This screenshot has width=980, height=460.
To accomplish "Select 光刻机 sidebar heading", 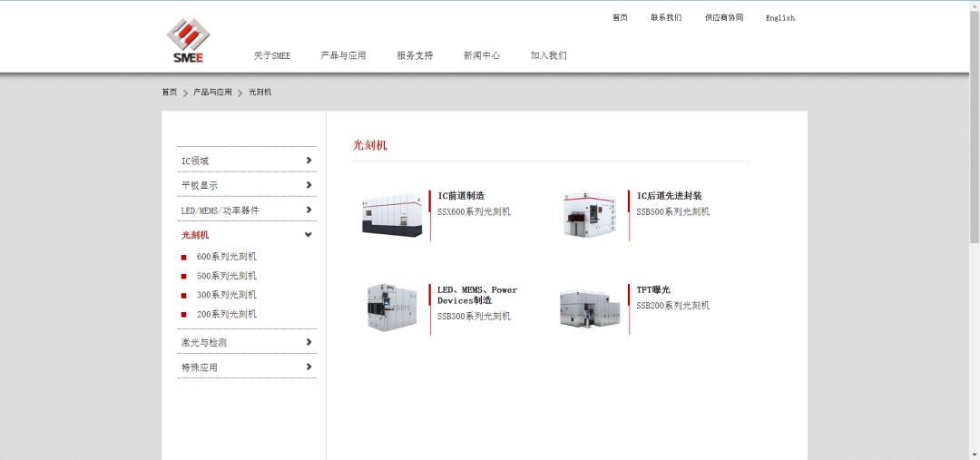I will pos(195,235).
